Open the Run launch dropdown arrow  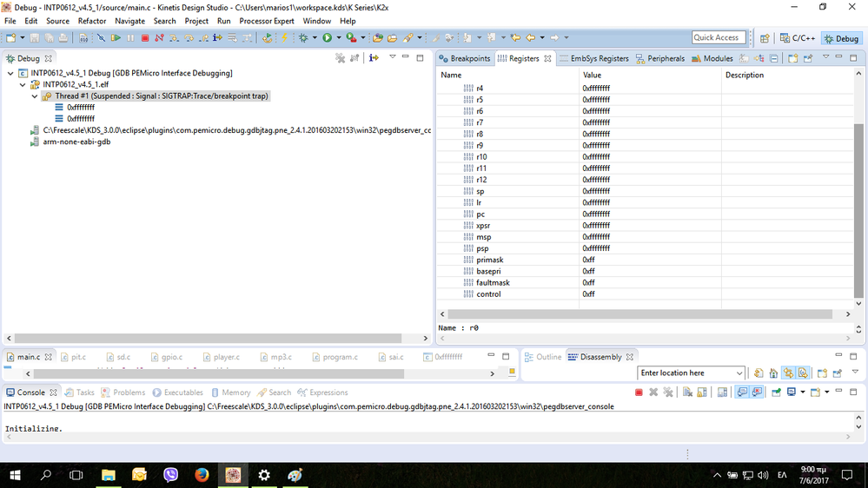tap(339, 37)
